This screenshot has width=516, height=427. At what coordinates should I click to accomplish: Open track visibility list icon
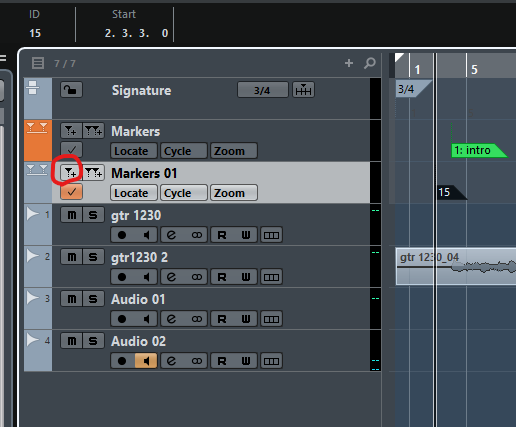coord(38,63)
